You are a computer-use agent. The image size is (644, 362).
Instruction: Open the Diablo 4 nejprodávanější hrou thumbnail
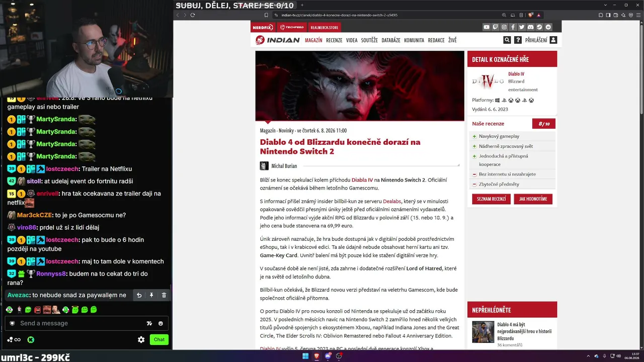pyautogui.click(x=483, y=332)
